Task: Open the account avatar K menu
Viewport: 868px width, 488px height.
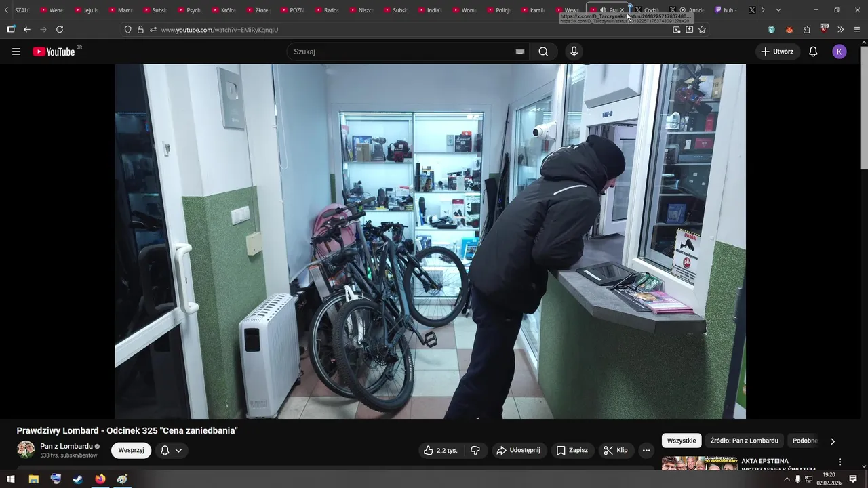Action: click(840, 52)
